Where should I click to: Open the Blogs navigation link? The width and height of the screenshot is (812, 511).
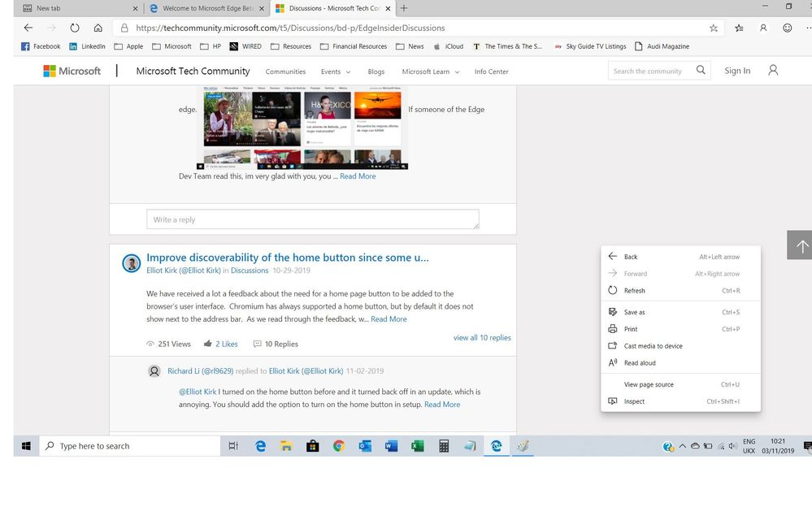click(376, 71)
